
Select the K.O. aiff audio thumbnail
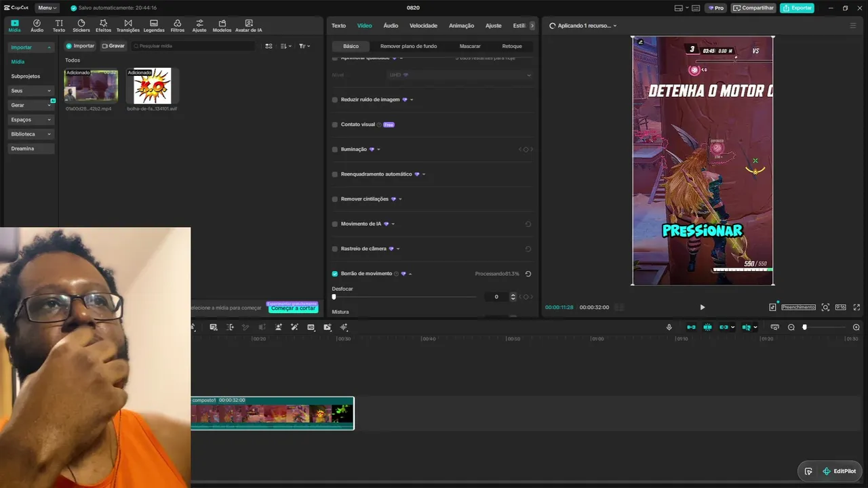coord(152,86)
